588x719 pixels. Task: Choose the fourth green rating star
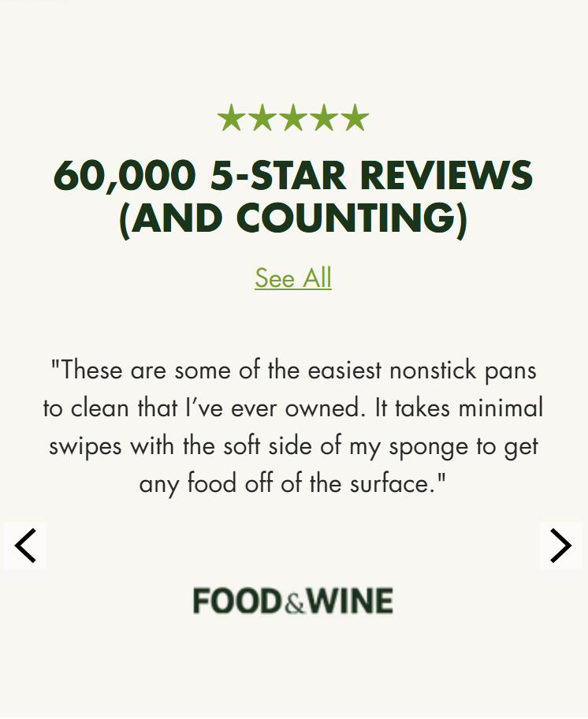point(324,118)
